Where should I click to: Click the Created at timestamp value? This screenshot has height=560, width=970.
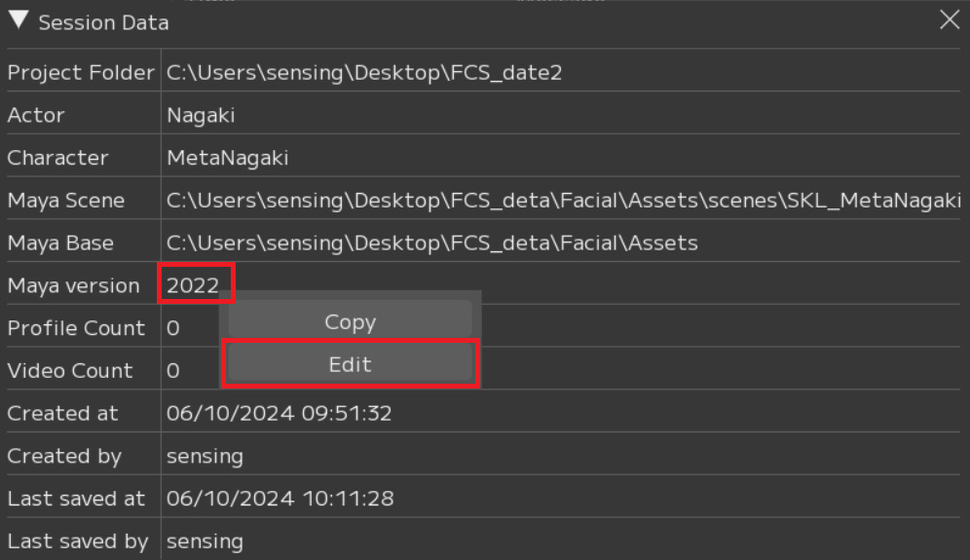[x=279, y=413]
